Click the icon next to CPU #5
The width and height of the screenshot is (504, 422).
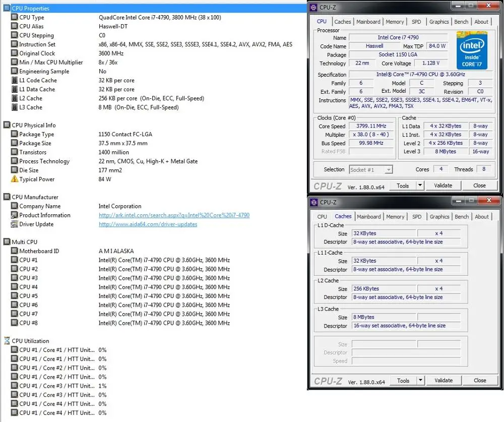point(15,295)
